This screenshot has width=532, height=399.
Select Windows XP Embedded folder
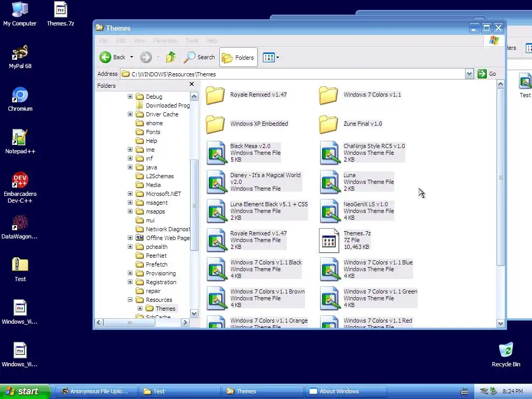(247, 124)
